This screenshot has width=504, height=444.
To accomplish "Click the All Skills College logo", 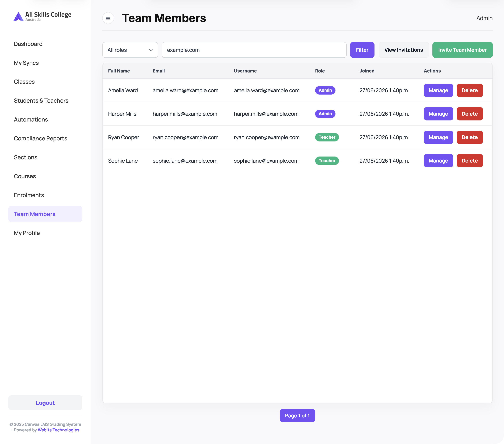I will point(42,16).
